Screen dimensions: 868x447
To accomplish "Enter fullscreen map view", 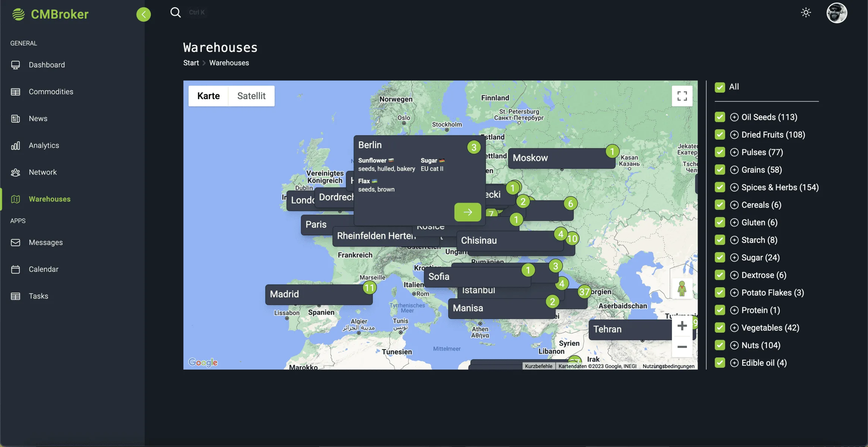I will click(682, 96).
